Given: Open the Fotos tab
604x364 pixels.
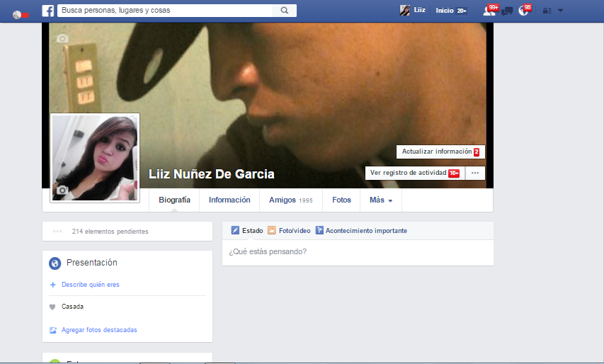Looking at the screenshot, I should (x=341, y=200).
